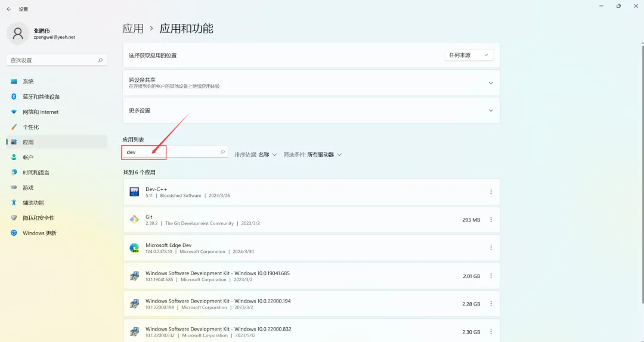Click the 找到 6 个应用 result count
Screen dimensions: 644x342
coord(139,172)
